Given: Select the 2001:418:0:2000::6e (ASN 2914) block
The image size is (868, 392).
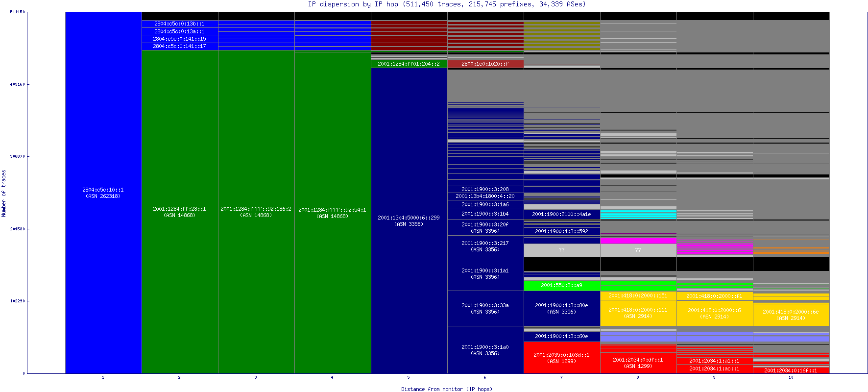Looking at the screenshot, I should click(x=791, y=315).
